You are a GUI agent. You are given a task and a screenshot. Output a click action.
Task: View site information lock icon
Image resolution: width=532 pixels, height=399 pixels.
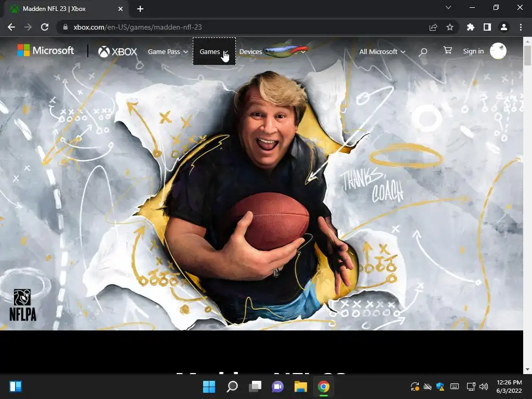(65, 27)
